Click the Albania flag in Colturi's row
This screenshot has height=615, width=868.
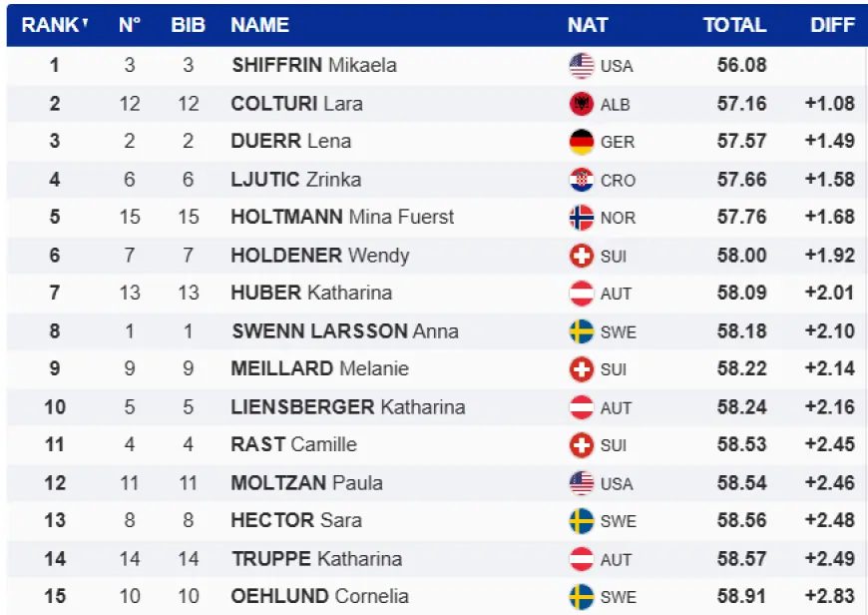(x=581, y=104)
